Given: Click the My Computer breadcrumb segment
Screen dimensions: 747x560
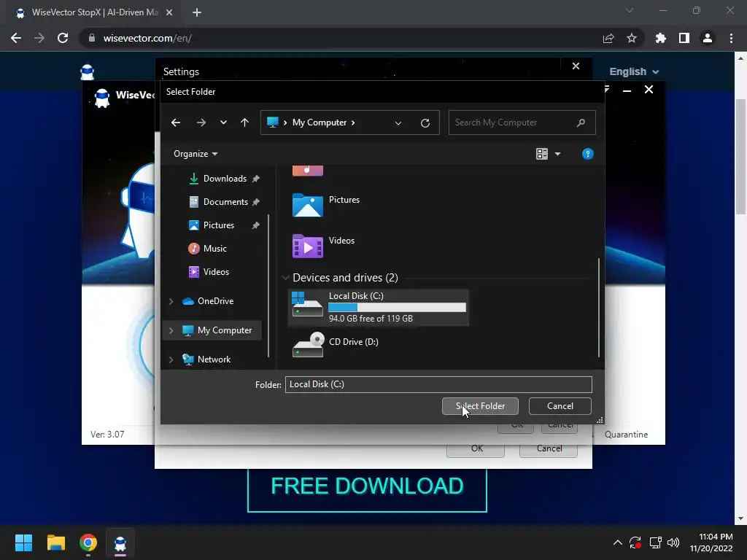Looking at the screenshot, I should [320, 122].
